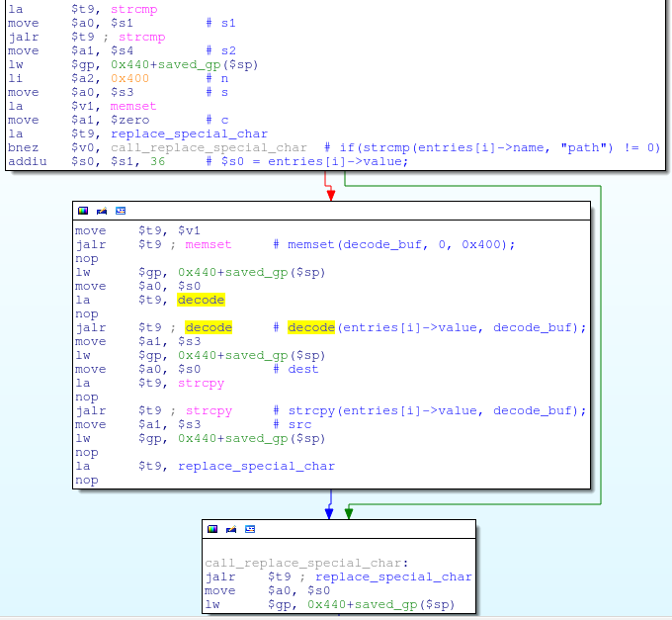Click strcpy in the 'jalr $t9 ; strcpy' line

tap(209, 410)
